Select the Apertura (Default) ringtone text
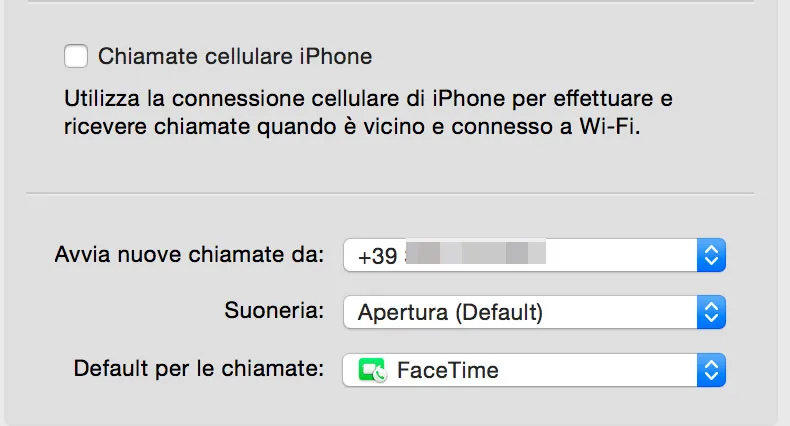The height and width of the screenshot is (426, 790). tap(450, 313)
